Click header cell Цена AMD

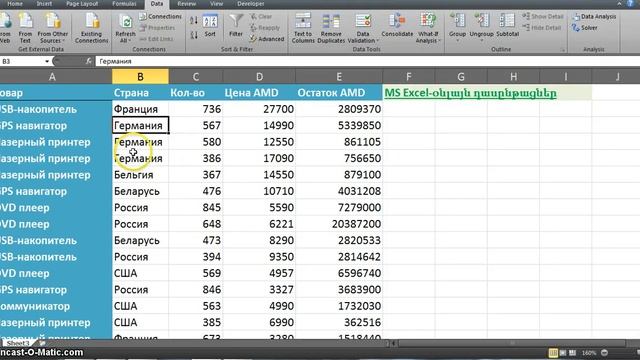(259, 93)
